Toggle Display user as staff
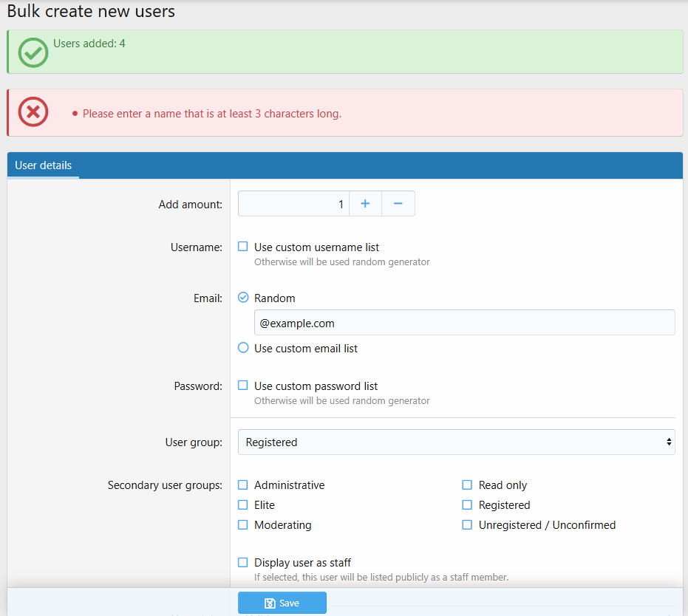This screenshot has height=616, width=688. 243,562
